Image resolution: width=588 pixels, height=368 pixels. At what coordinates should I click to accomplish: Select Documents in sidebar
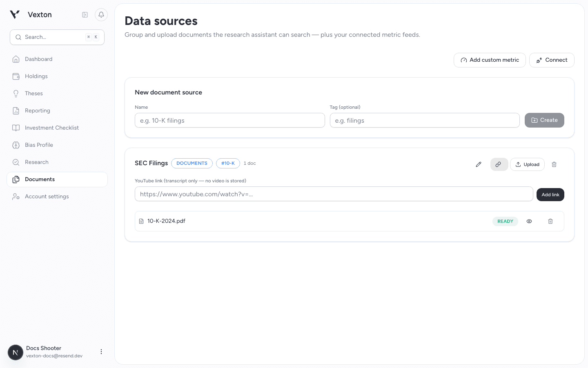57,180
